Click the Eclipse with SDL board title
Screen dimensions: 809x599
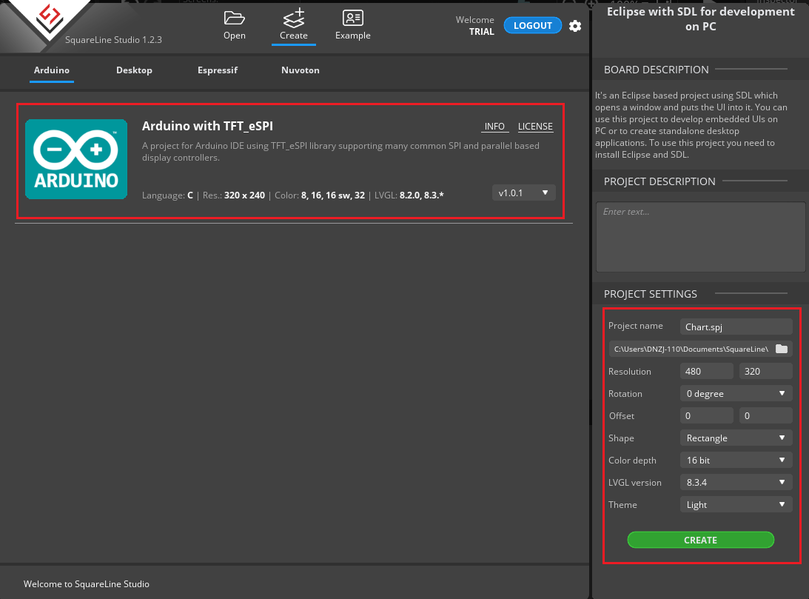[x=700, y=19]
